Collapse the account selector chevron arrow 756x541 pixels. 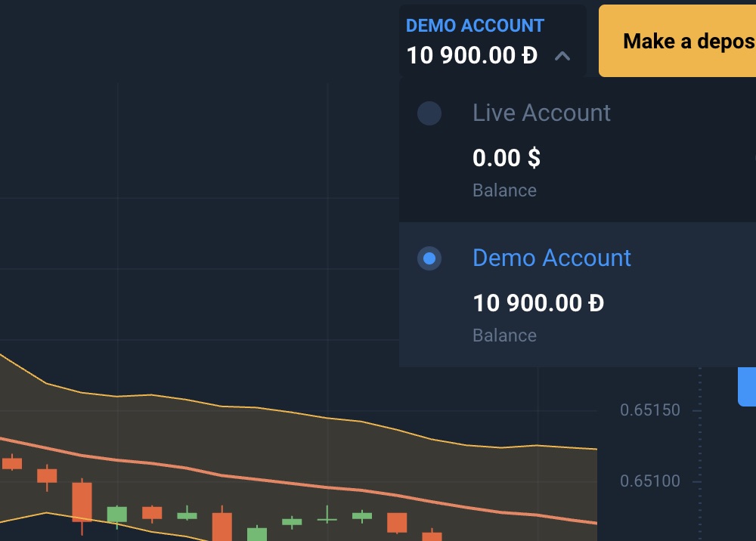tap(562, 56)
